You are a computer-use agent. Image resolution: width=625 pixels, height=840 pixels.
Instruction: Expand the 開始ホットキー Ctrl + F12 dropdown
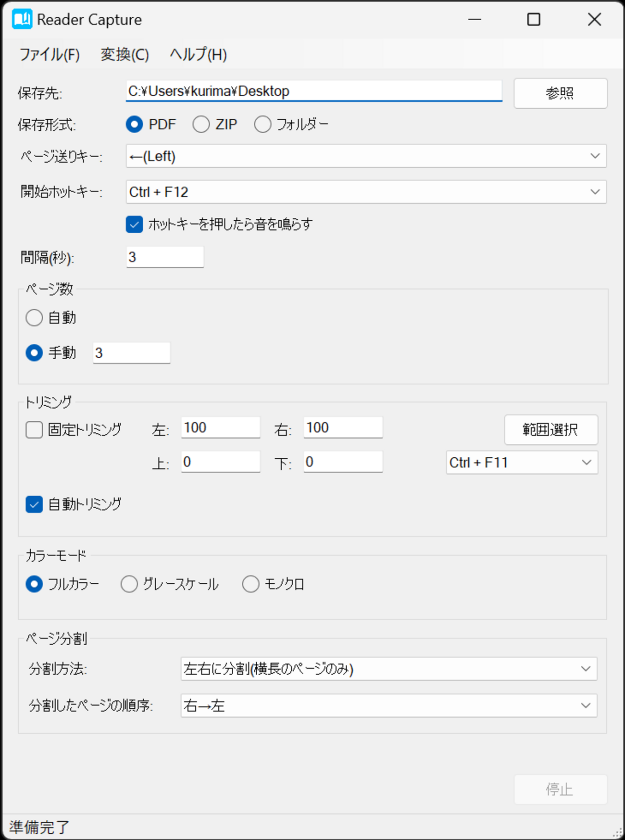[x=365, y=192]
